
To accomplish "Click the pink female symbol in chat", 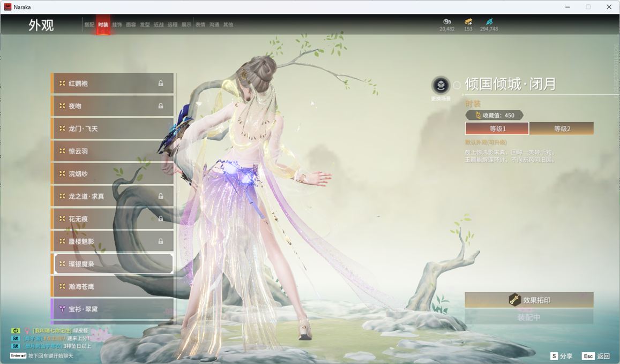I will [27, 330].
